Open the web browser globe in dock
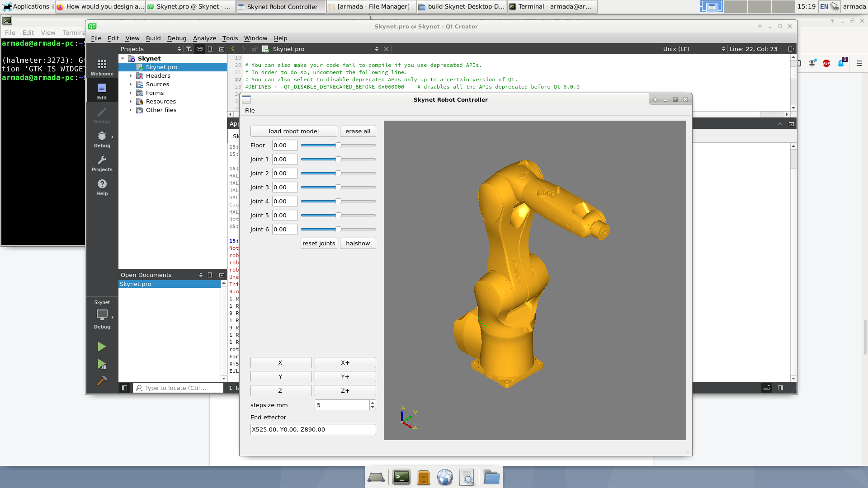868x488 pixels. coord(445,477)
